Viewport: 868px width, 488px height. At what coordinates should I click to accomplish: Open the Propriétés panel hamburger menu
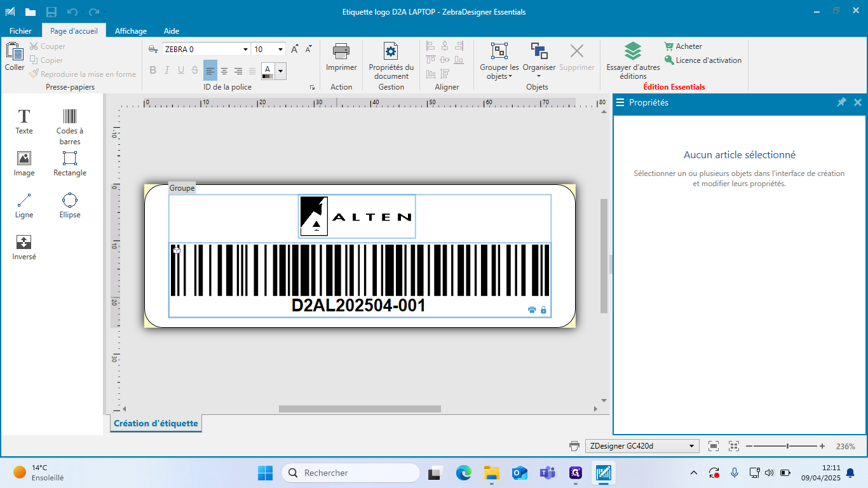click(x=620, y=102)
